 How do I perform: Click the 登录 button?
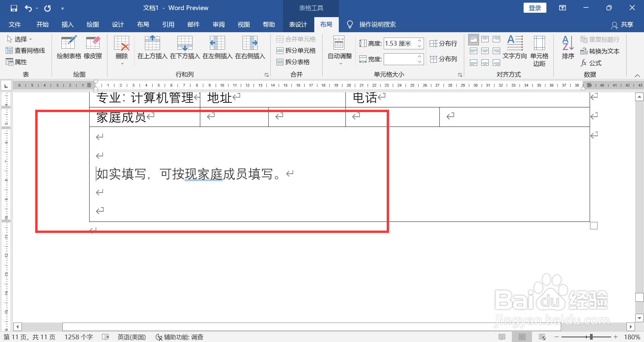click(535, 7)
